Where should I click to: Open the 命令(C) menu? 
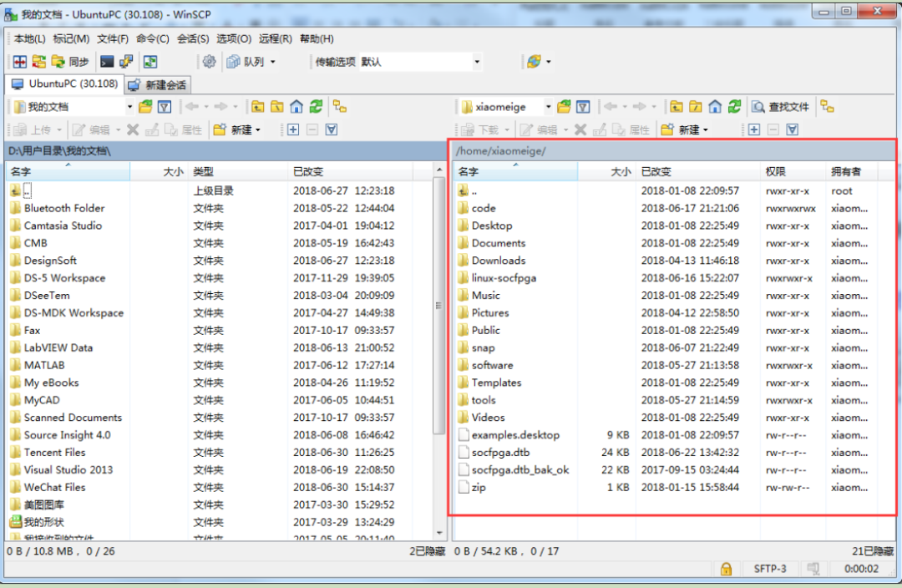tap(153, 38)
